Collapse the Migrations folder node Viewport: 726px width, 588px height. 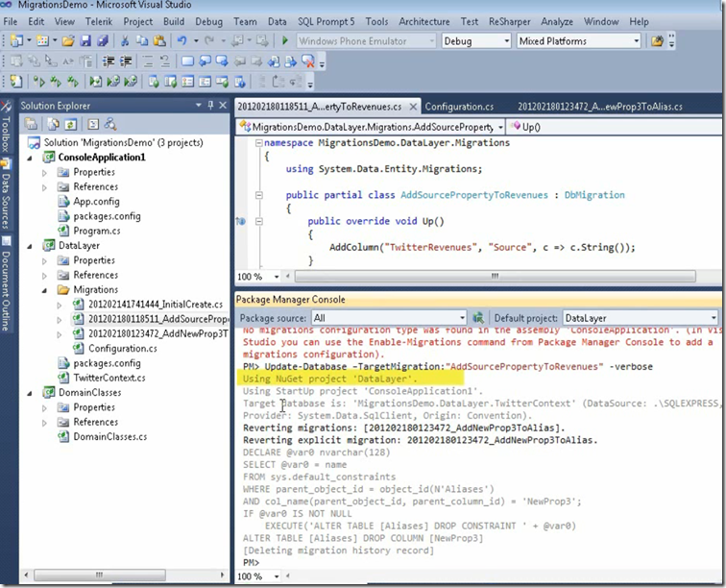click(x=44, y=290)
